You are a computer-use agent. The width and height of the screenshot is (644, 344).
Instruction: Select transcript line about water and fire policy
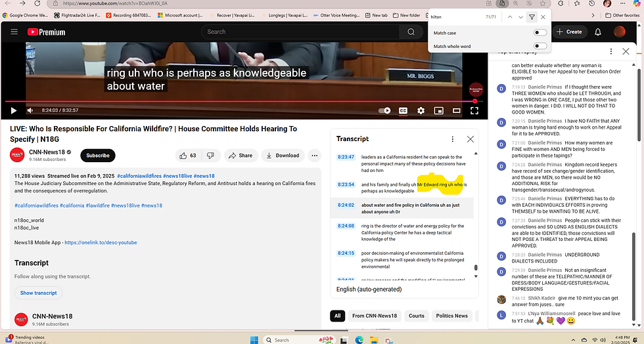coord(402,208)
